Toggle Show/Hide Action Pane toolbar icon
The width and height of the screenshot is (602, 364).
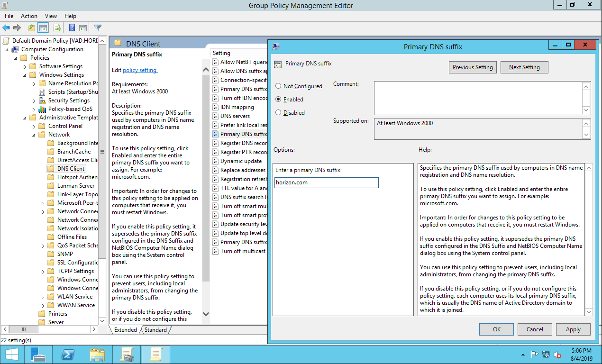(83, 28)
